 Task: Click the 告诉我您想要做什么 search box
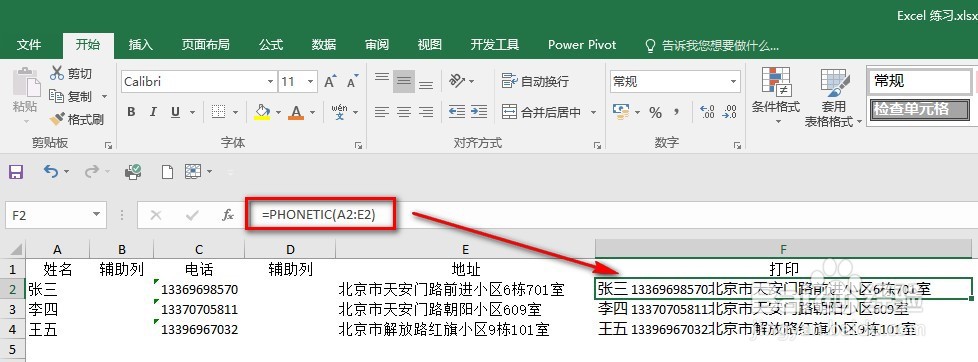(x=711, y=46)
